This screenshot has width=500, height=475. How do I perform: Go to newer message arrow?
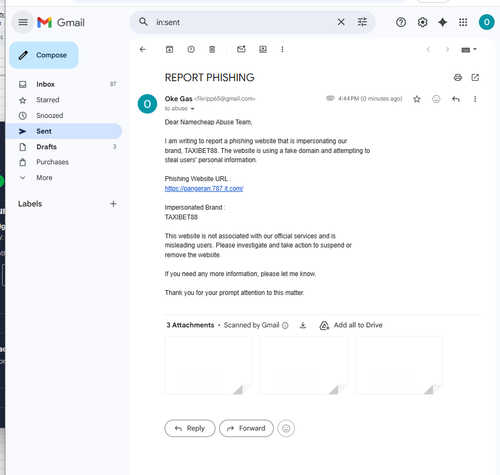(428, 49)
